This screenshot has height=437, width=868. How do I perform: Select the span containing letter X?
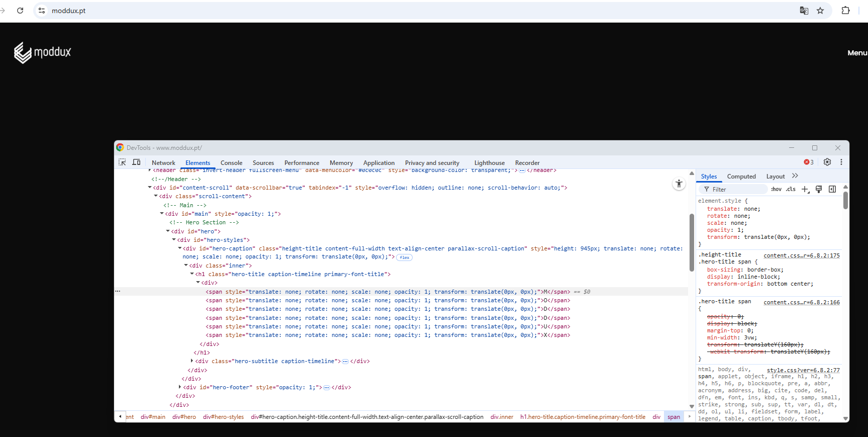pos(388,335)
